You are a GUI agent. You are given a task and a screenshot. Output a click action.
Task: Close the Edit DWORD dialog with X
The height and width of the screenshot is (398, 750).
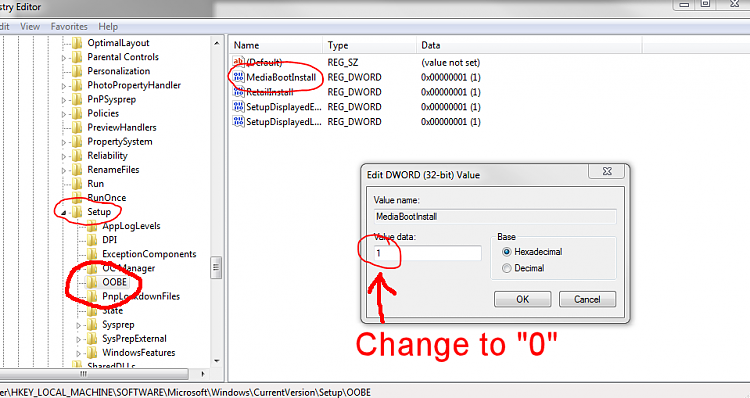pos(607,171)
